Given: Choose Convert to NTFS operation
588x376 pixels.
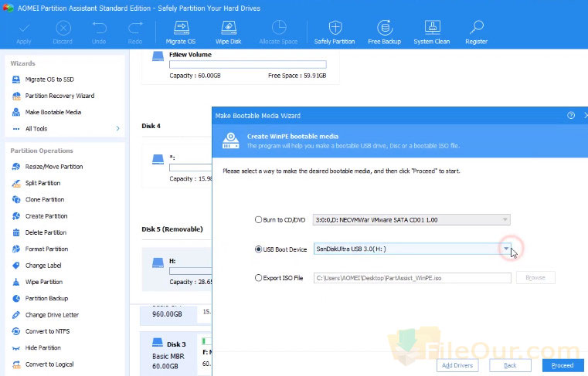Looking at the screenshot, I should (40, 332).
